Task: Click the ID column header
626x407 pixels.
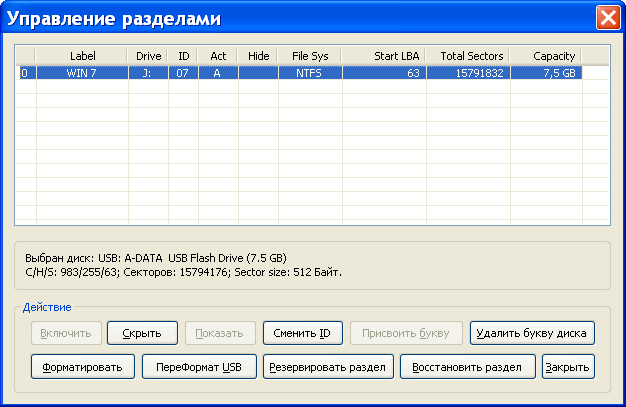Action: (x=182, y=56)
